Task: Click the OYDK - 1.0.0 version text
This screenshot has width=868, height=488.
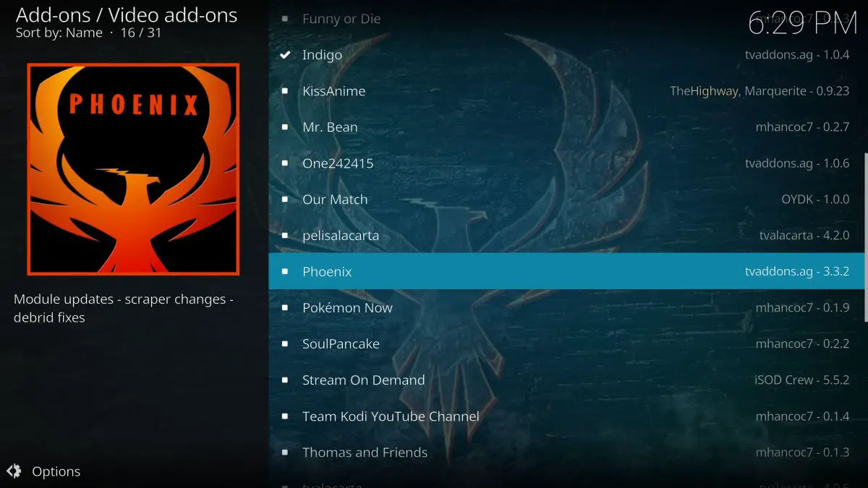Action: 815,199
